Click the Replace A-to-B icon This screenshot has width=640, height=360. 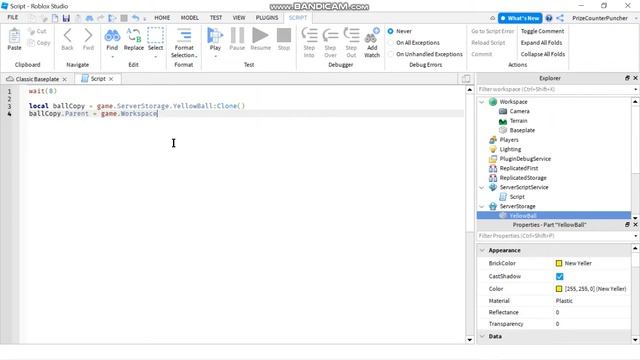(x=133, y=36)
